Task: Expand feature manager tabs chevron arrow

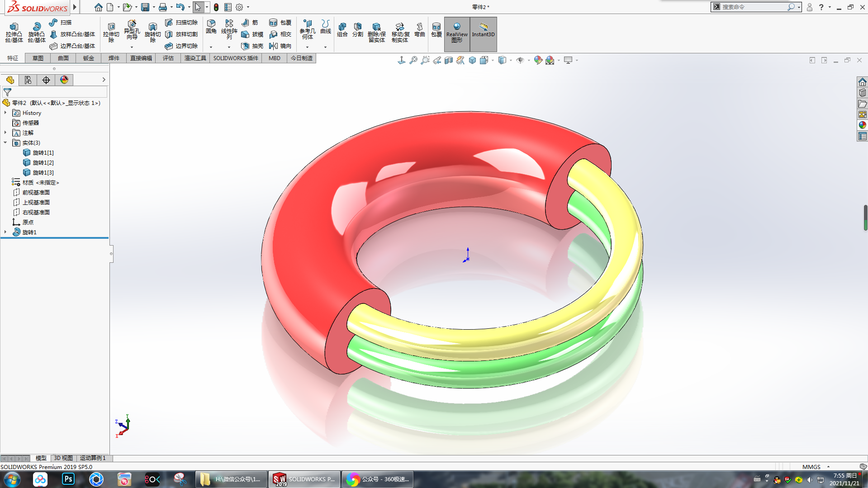Action: pos(104,80)
